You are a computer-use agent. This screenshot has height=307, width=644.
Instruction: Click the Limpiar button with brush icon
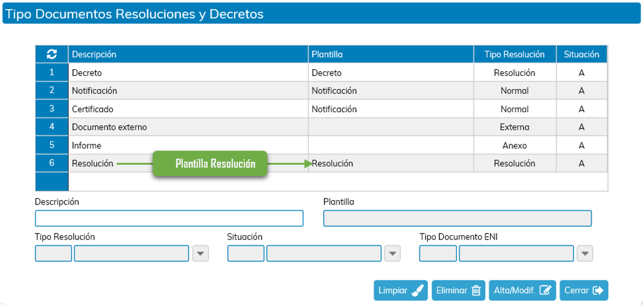pos(400,291)
